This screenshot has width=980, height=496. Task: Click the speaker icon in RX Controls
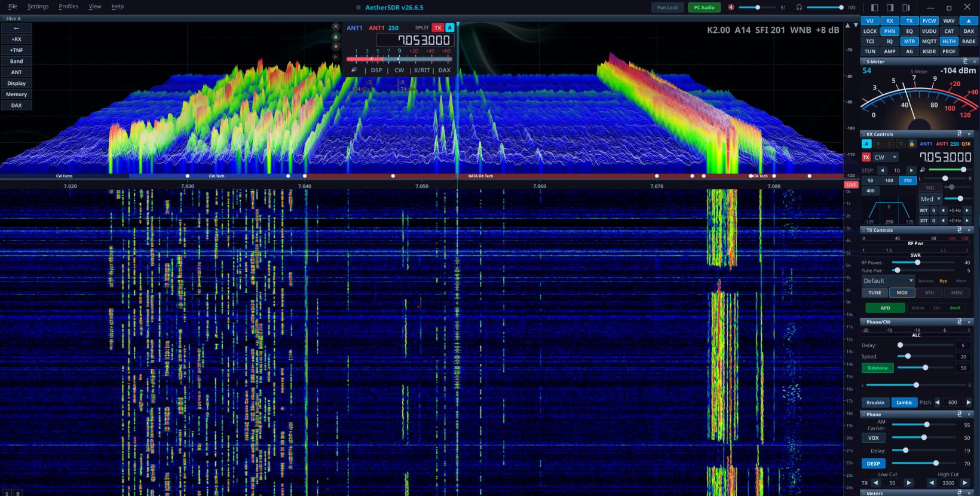click(923, 170)
